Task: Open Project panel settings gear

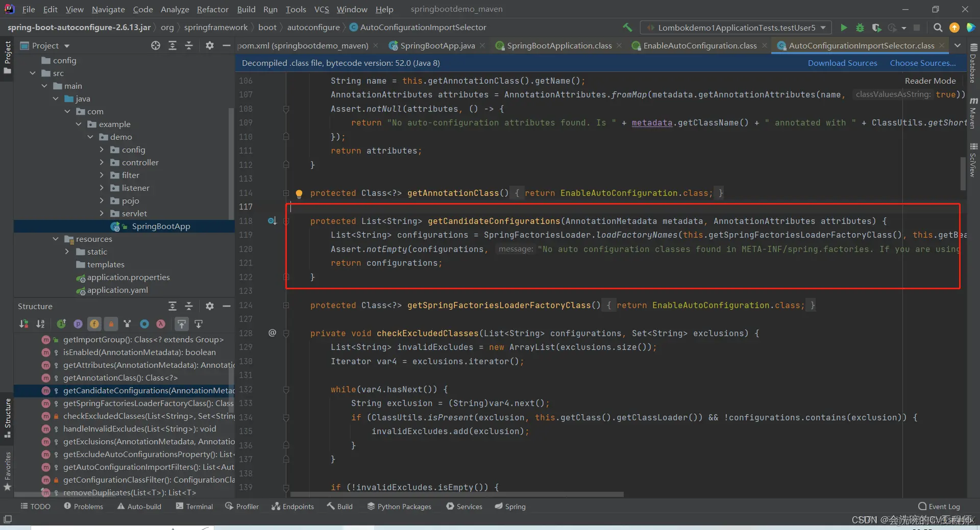Action: pyautogui.click(x=209, y=45)
